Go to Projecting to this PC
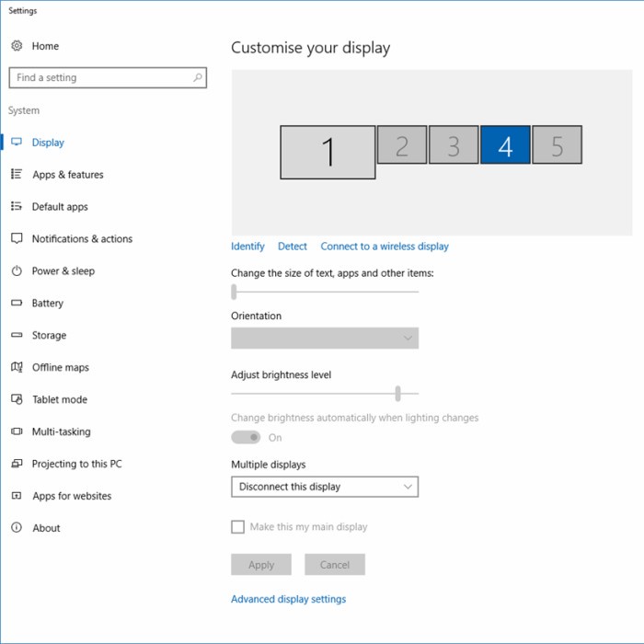 [76, 464]
